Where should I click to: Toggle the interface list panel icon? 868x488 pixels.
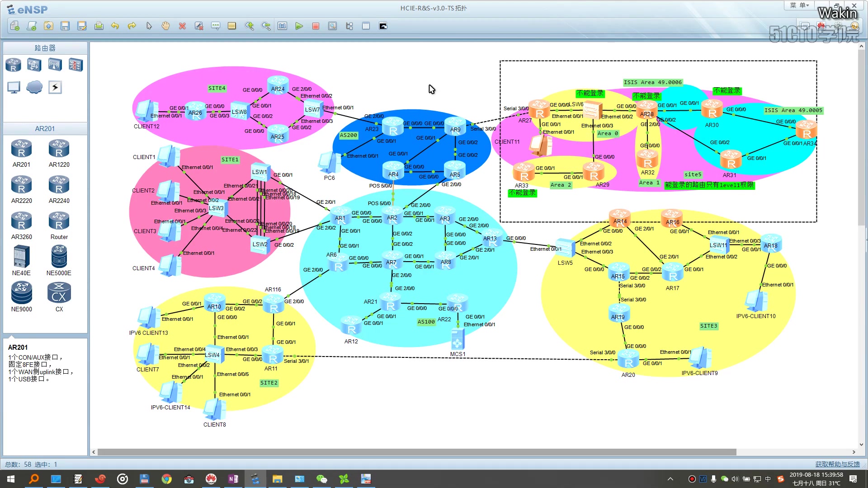[349, 26]
